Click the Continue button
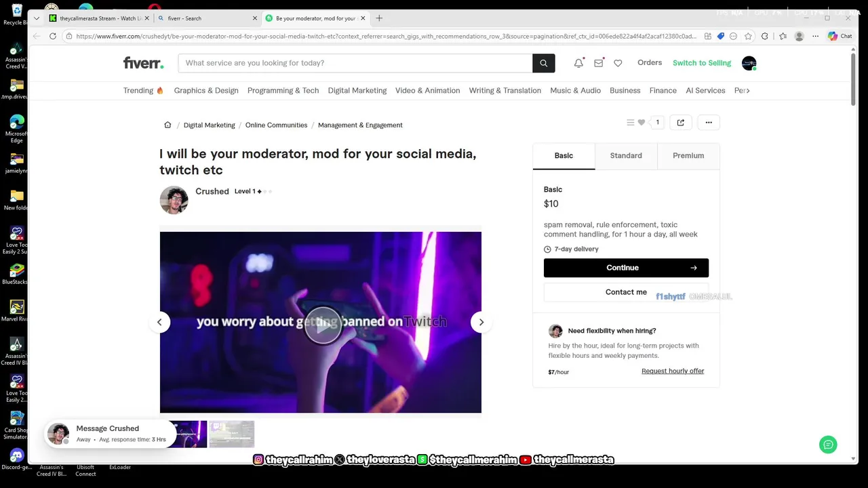This screenshot has width=868, height=488. point(626,268)
